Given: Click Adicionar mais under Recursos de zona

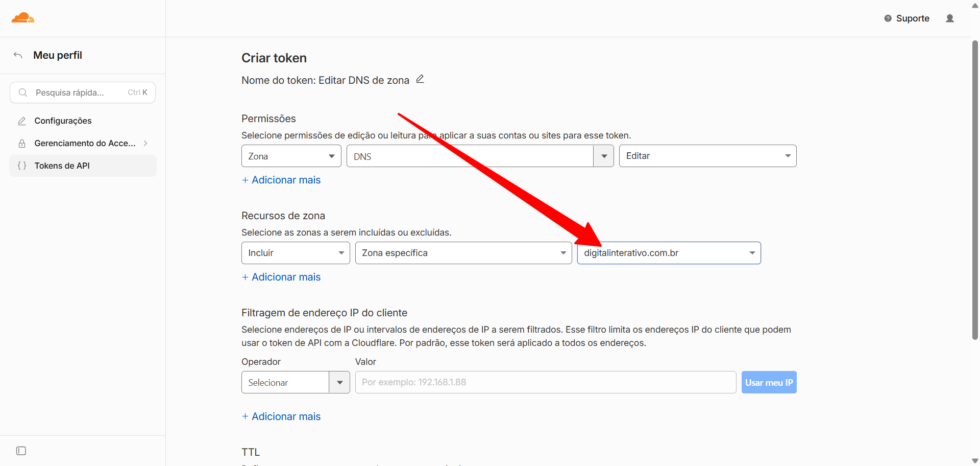Looking at the screenshot, I should point(281,277).
